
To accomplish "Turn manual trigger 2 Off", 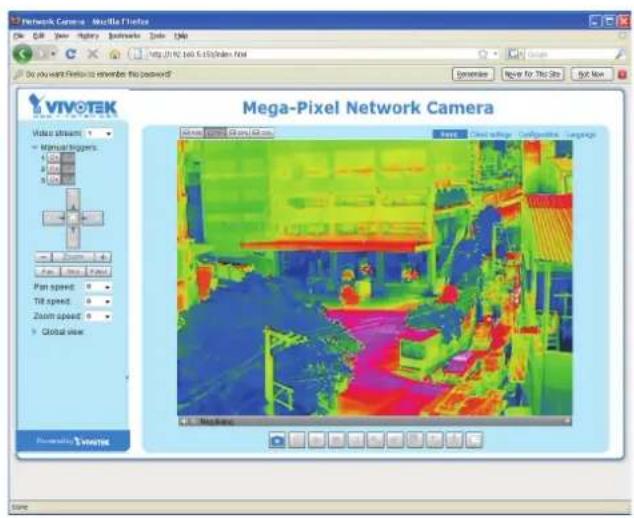I will pyautogui.click(x=68, y=169).
